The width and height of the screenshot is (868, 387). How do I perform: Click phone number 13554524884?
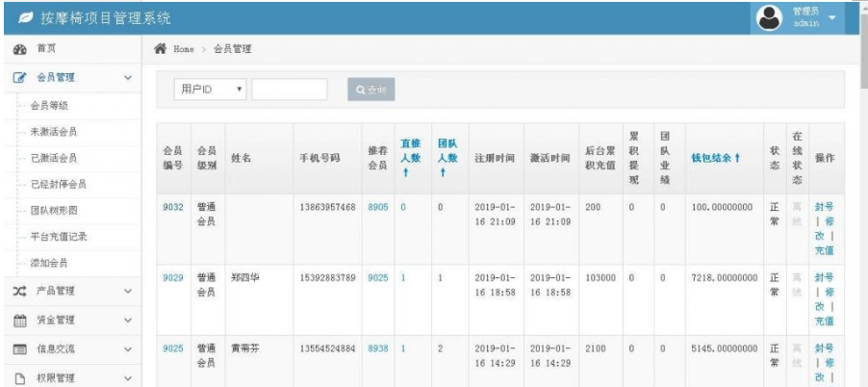pos(328,348)
